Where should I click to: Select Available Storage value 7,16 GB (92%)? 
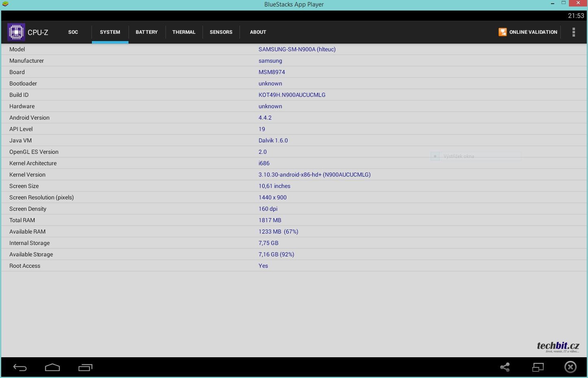pyautogui.click(x=277, y=254)
